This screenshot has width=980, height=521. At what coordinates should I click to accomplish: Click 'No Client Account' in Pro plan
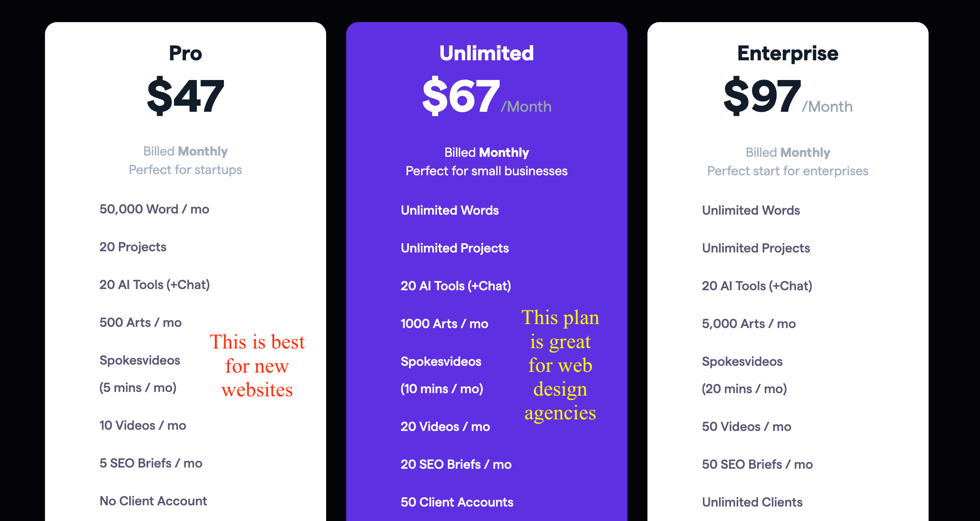pos(153,501)
